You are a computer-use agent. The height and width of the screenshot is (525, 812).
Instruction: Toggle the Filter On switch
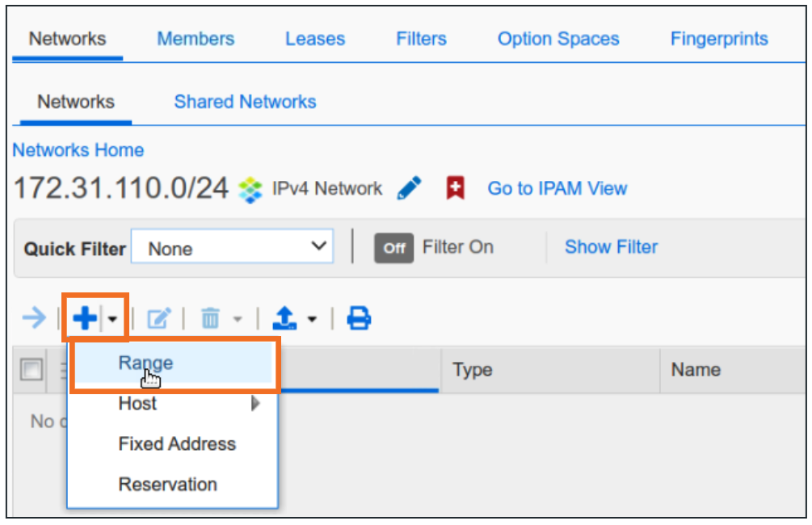click(x=393, y=248)
